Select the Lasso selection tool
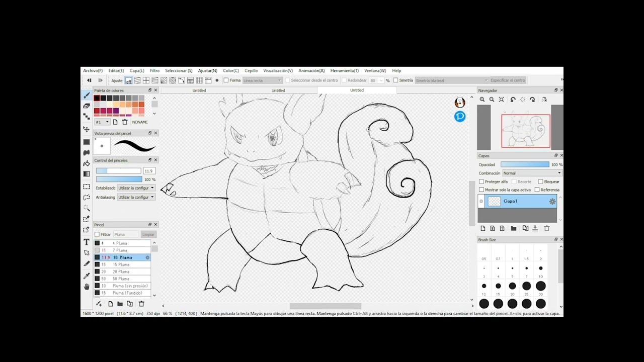The image size is (644, 362). click(x=87, y=197)
